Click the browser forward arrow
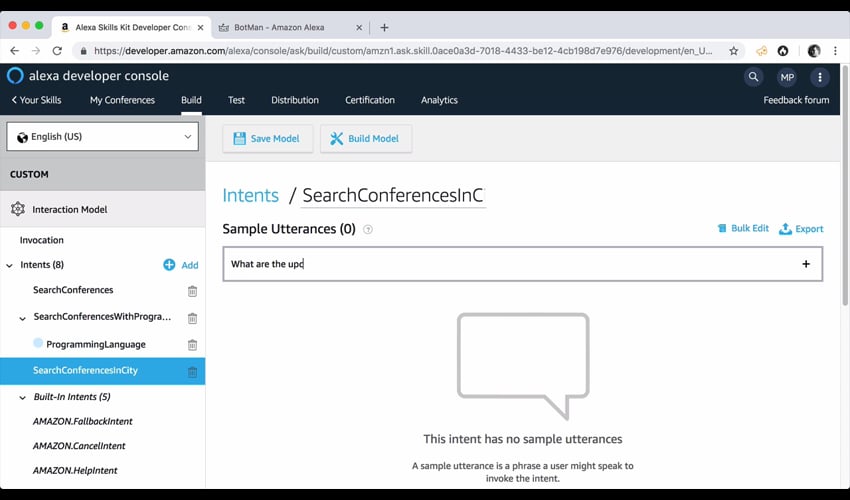 (x=36, y=51)
